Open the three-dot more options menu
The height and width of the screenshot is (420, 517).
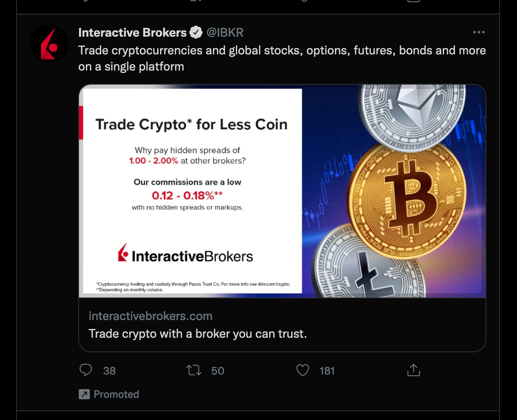(x=479, y=32)
